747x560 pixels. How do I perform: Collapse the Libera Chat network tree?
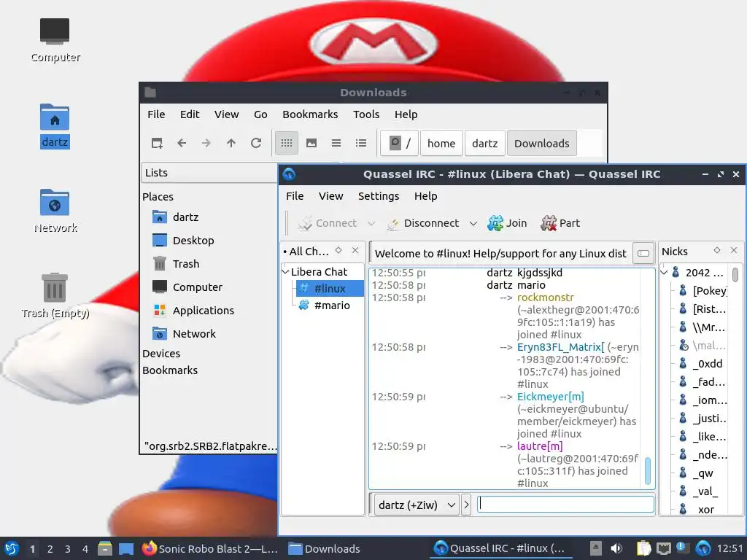[286, 272]
